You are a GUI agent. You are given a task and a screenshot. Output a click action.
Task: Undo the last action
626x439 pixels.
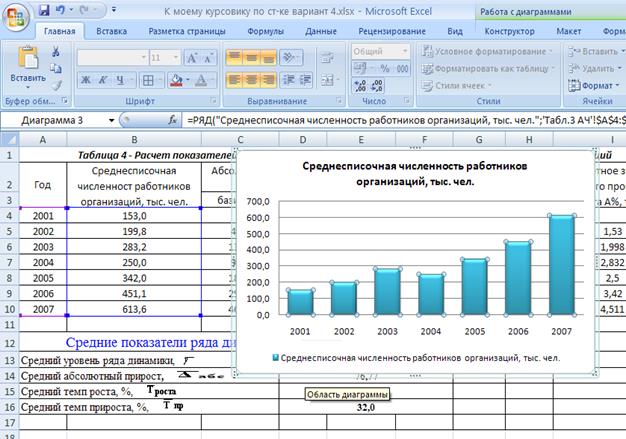[x=60, y=10]
